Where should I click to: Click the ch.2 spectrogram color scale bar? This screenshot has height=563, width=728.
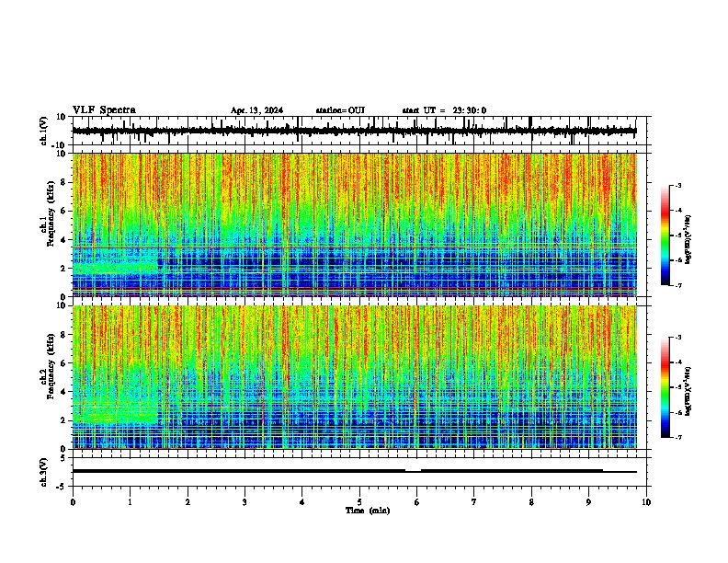(665, 387)
